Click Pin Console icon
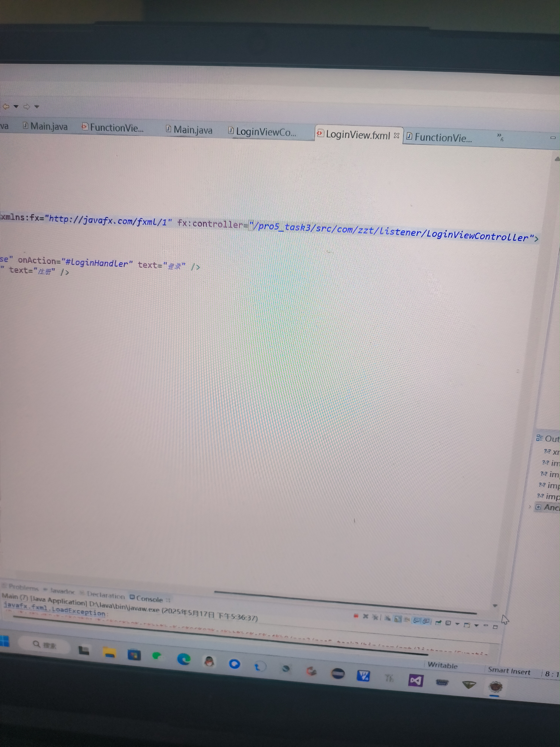 click(x=438, y=622)
